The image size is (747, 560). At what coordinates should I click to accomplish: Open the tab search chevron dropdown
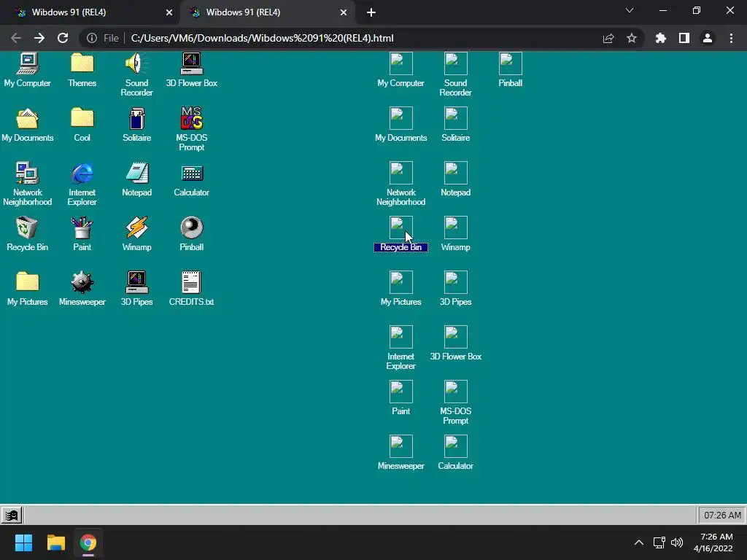coord(630,10)
